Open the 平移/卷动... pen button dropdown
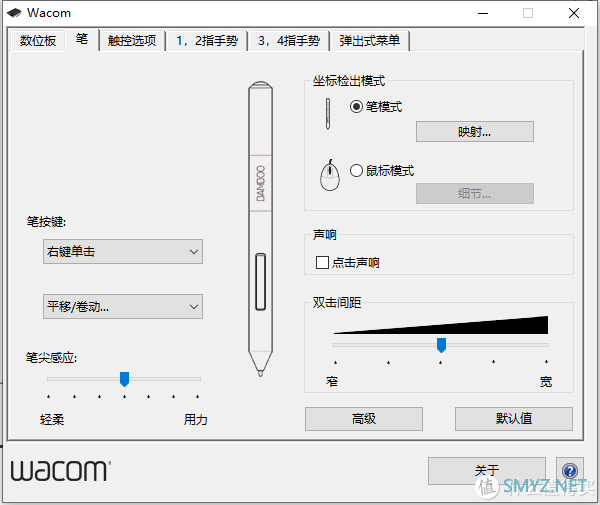The height and width of the screenshot is (505, 600). 123,306
